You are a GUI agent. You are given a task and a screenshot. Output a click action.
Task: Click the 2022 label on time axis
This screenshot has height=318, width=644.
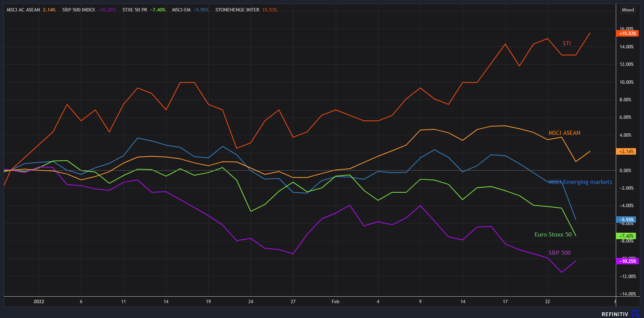tap(39, 302)
